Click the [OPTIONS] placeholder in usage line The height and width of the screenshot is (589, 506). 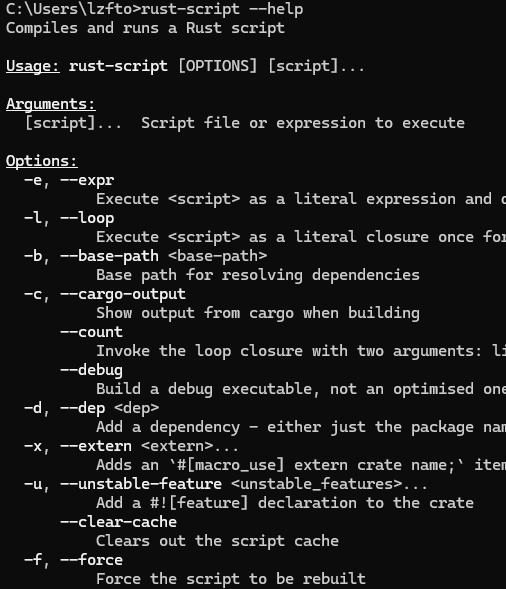coord(218,66)
